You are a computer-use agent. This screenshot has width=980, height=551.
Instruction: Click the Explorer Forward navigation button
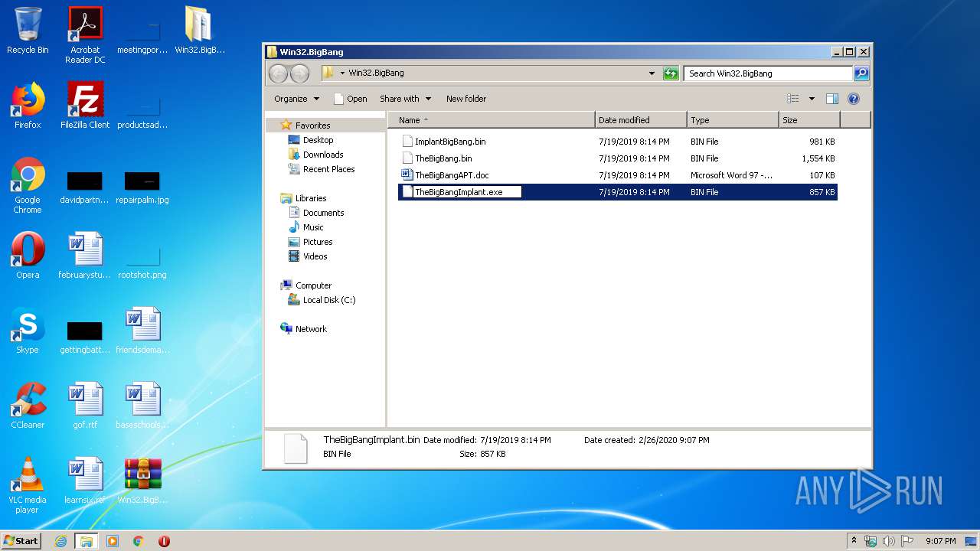299,73
